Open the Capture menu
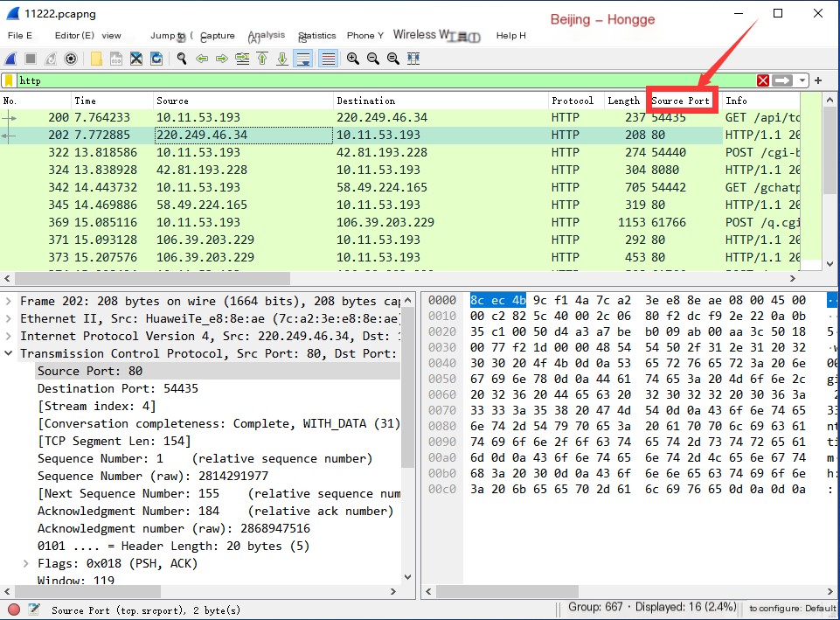This screenshot has width=840, height=620. point(218,35)
